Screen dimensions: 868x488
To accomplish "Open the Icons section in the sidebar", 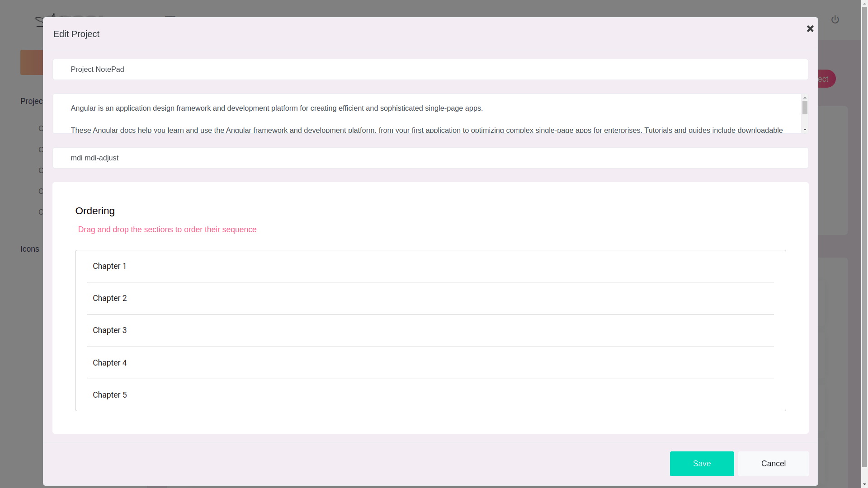I will point(30,249).
